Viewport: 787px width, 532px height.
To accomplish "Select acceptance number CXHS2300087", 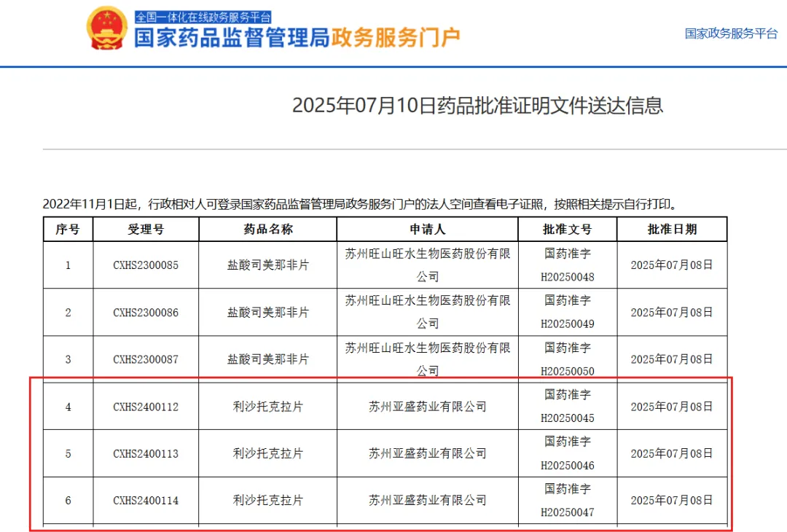I will point(146,359).
